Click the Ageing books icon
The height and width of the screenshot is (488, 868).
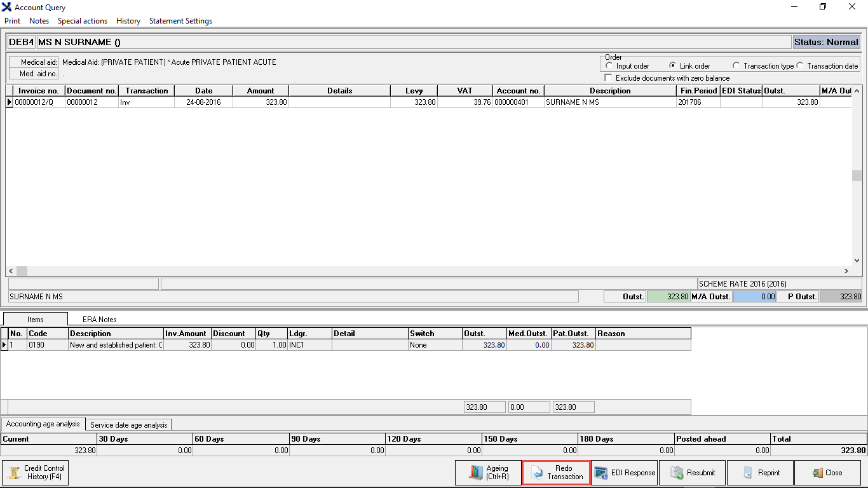click(x=477, y=473)
